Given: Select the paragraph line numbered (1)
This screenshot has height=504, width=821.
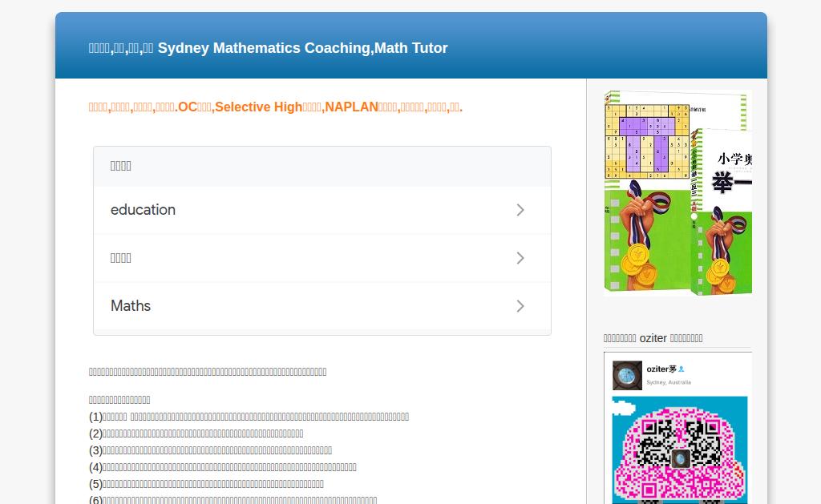Looking at the screenshot, I should (249, 417).
